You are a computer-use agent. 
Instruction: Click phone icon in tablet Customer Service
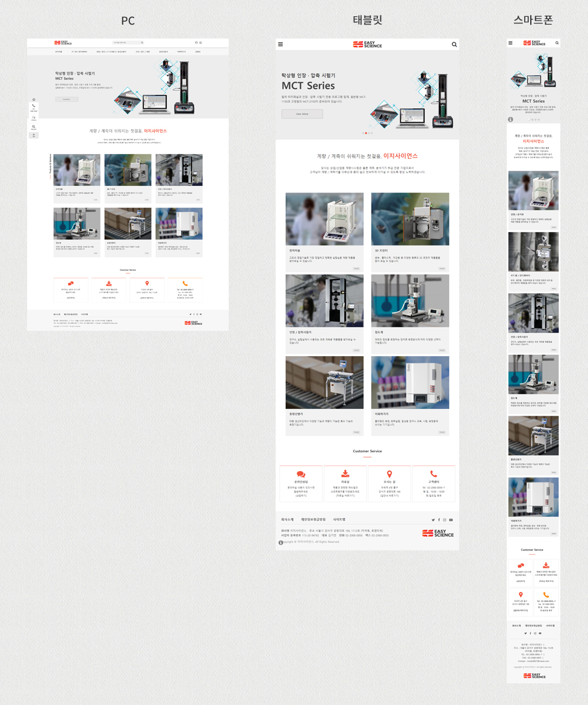point(433,474)
